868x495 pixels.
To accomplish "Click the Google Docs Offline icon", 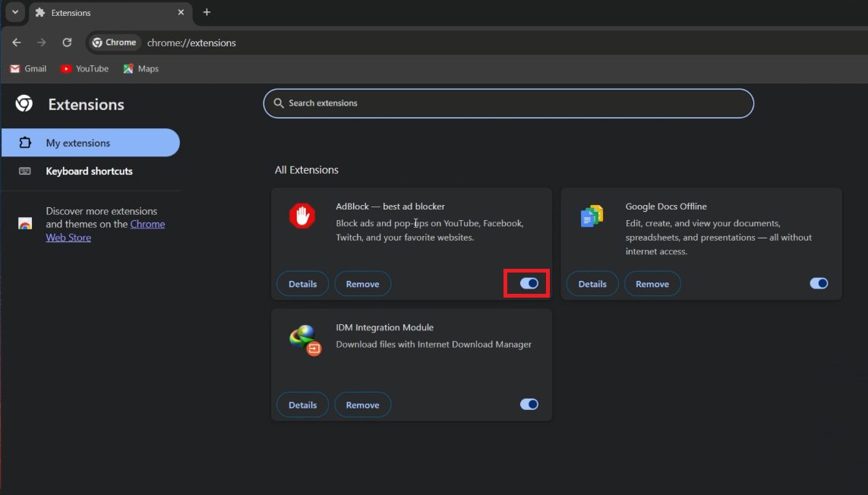I will pyautogui.click(x=592, y=216).
